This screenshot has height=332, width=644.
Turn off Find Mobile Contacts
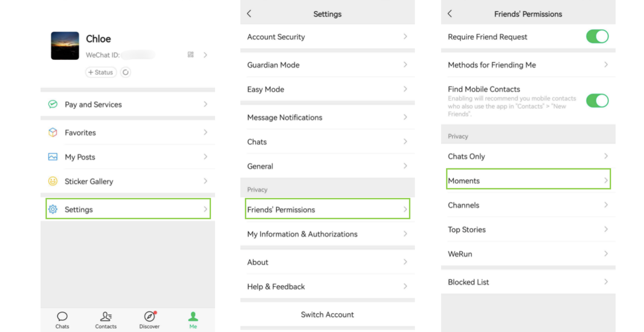click(x=597, y=100)
